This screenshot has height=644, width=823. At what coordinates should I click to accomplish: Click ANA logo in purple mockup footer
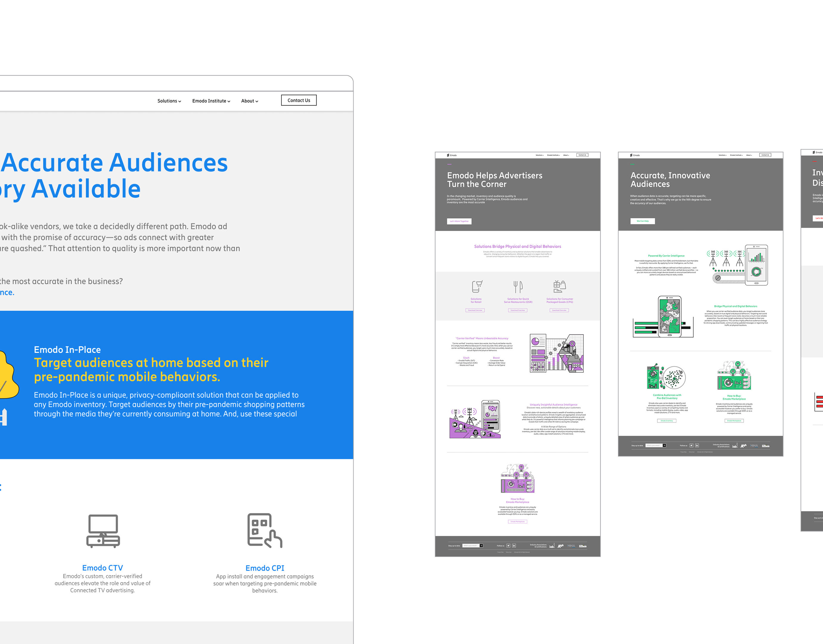coord(561,546)
